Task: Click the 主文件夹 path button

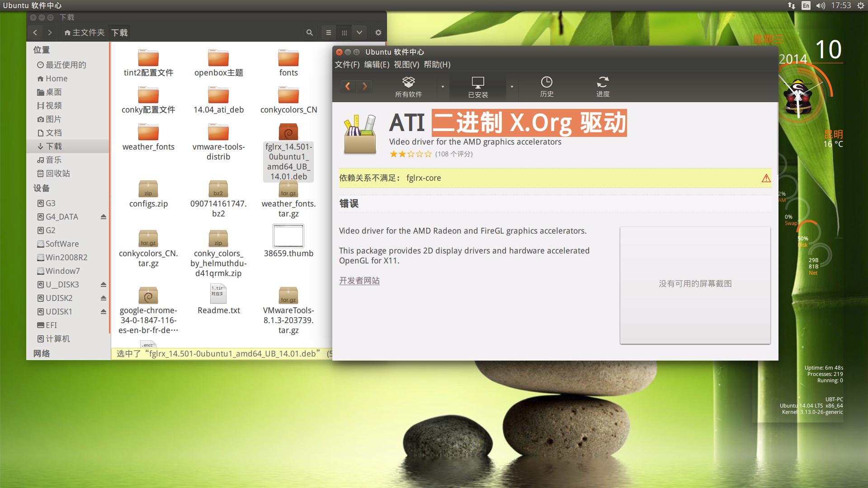Action: (x=84, y=33)
